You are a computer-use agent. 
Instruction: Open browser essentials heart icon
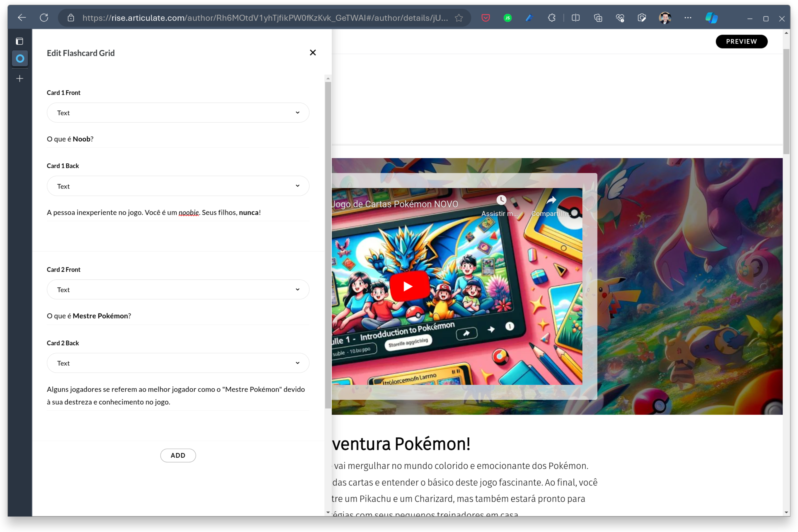620,18
